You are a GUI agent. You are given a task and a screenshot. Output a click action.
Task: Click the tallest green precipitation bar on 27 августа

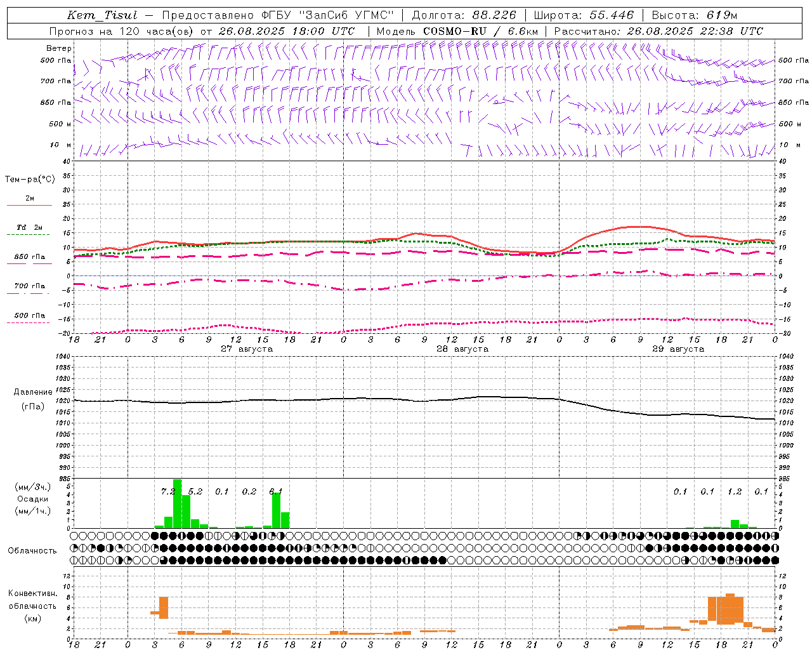(x=177, y=504)
